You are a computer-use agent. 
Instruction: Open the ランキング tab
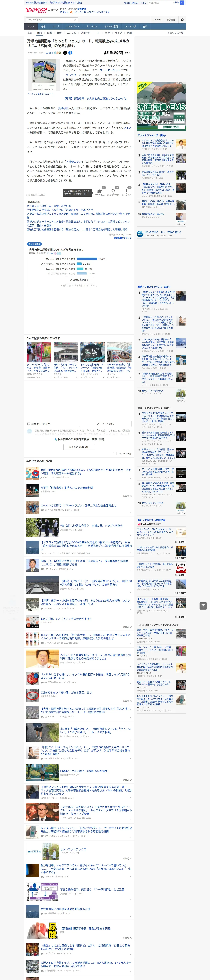tap(130, 27)
